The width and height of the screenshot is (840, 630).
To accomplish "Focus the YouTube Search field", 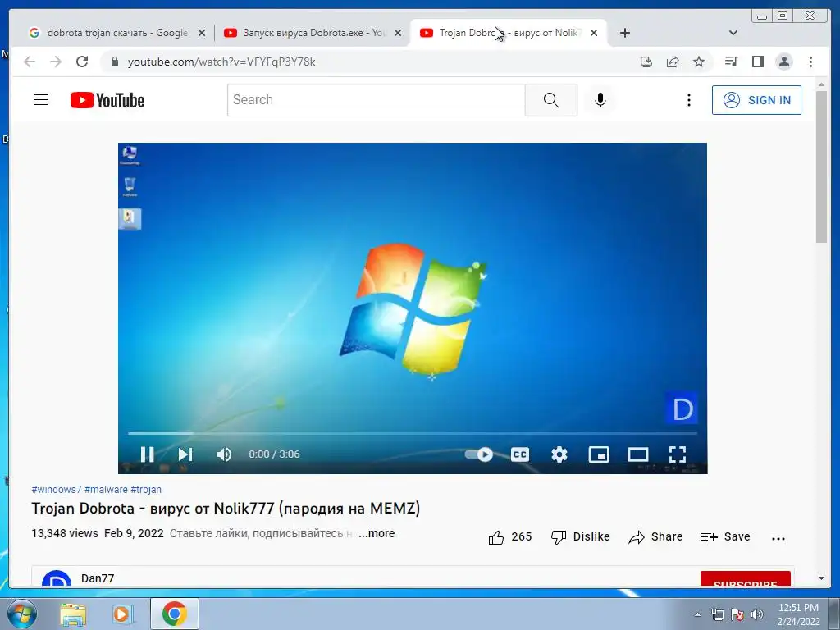I will coord(376,99).
